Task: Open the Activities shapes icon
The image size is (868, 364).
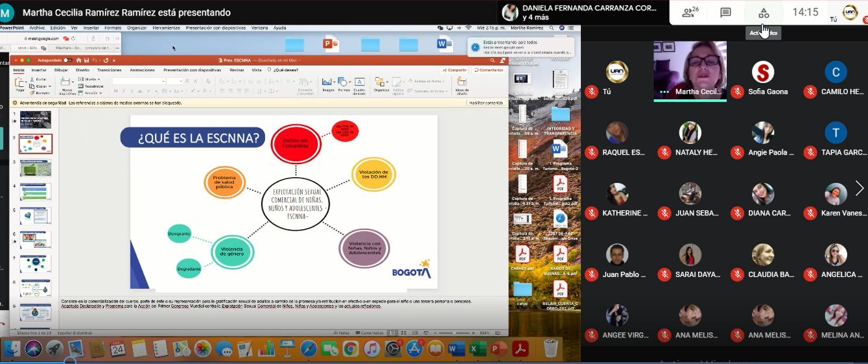Action: coord(764,13)
